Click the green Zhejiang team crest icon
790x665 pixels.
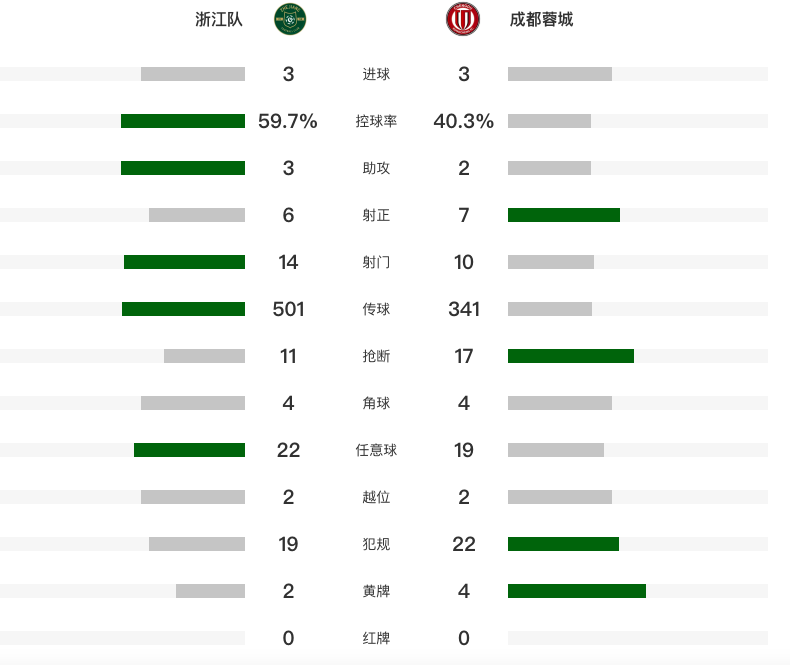pyautogui.click(x=290, y=19)
